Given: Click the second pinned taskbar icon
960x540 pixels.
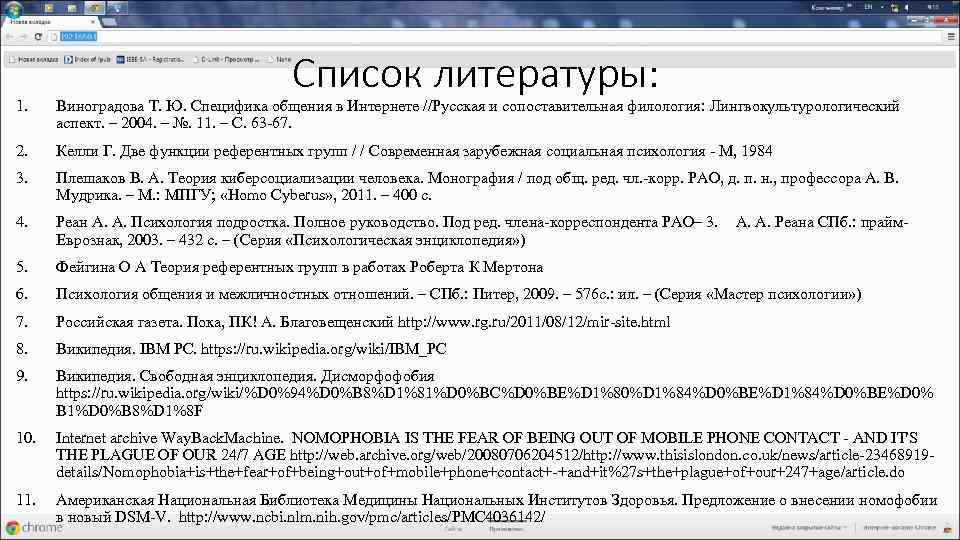Looking at the screenshot, I should pyautogui.click(x=72, y=8).
